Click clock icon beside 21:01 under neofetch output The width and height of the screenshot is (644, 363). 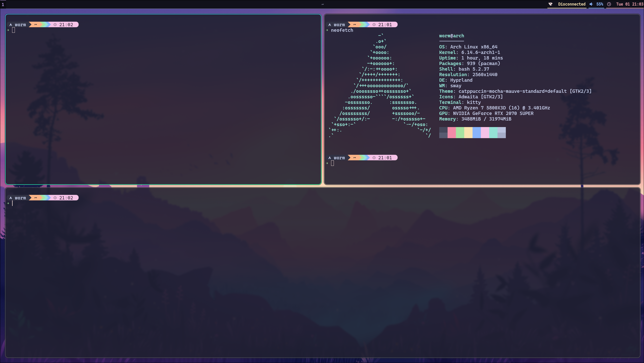[374, 158]
